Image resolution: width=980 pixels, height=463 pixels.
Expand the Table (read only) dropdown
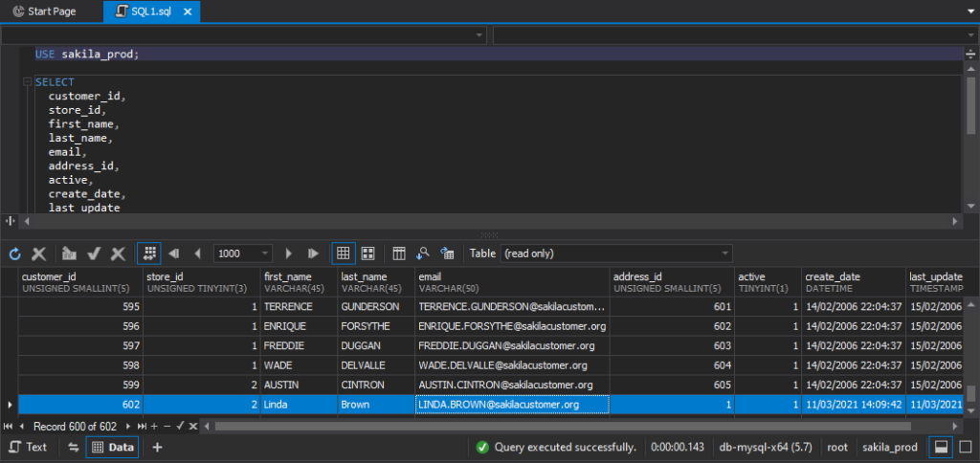coord(723,254)
